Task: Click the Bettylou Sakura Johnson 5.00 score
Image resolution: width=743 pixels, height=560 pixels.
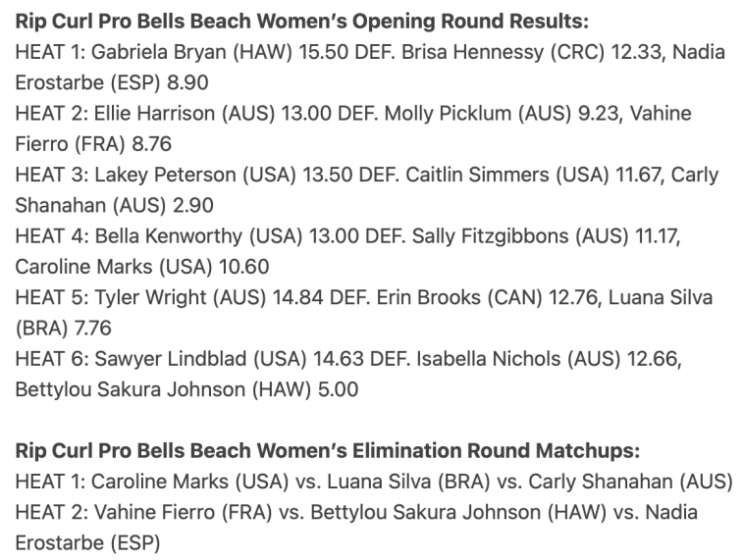Action: coord(338,389)
